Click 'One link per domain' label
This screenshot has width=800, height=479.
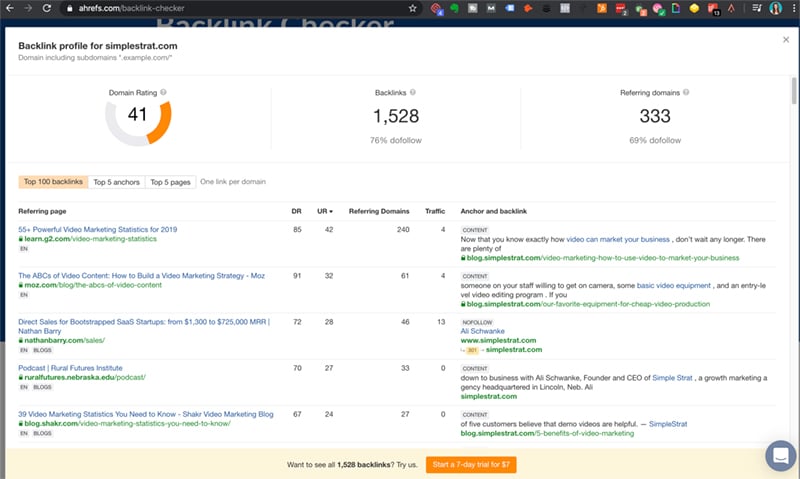pyautogui.click(x=233, y=182)
